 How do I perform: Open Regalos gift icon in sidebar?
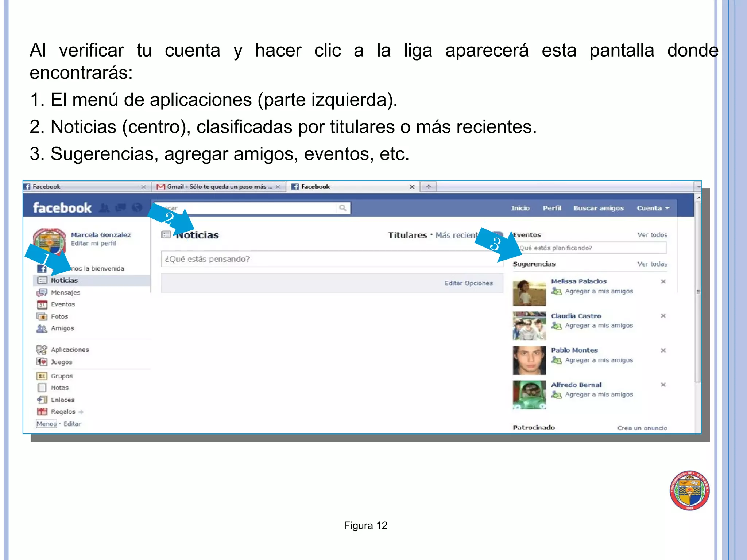(42, 412)
